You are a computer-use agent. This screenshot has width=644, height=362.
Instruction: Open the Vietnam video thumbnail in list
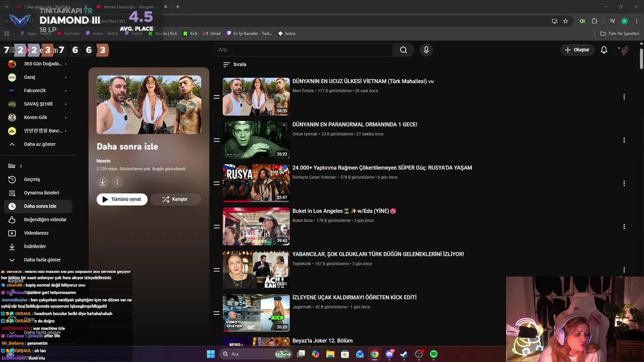256,97
